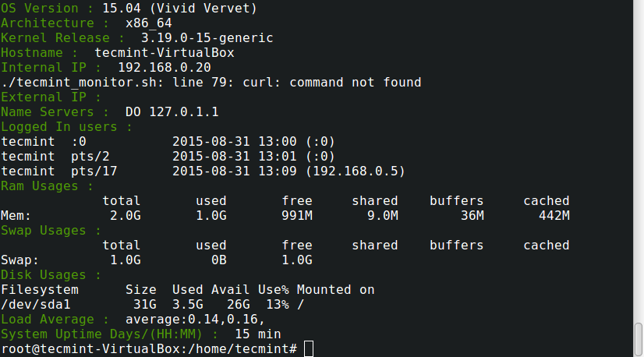
Task: Click the External IP label
Action: [51, 97]
